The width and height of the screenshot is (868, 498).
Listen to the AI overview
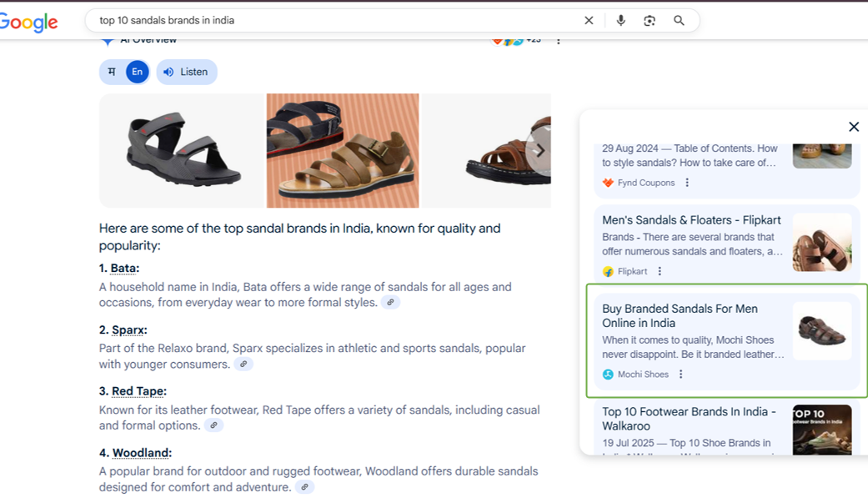coord(186,72)
